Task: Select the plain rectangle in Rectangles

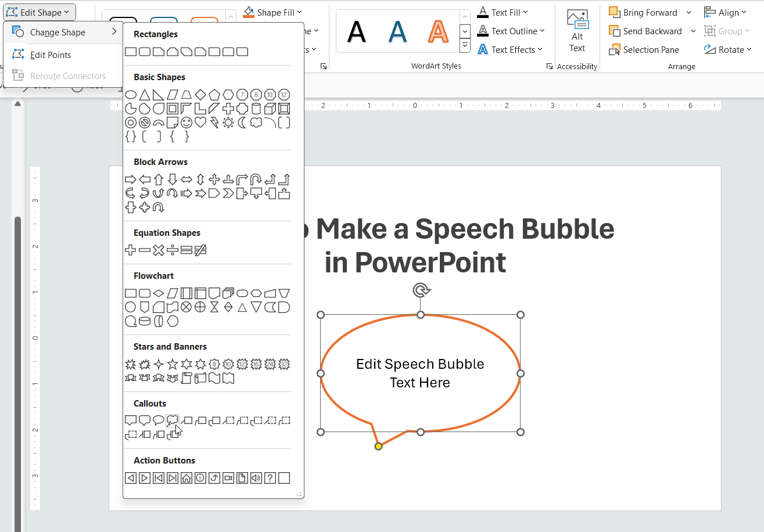Action: click(131, 52)
